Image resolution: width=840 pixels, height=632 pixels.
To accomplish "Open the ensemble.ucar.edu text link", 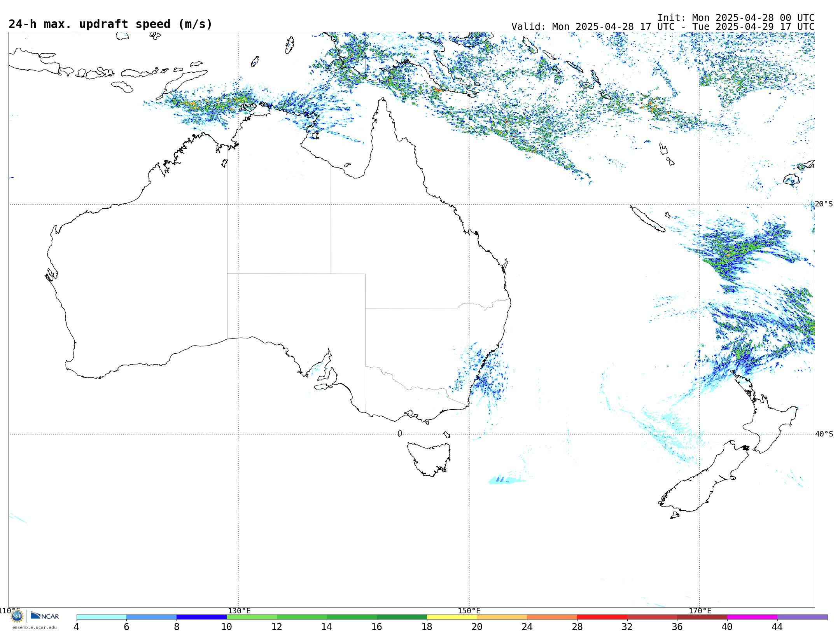I will 35,627.
